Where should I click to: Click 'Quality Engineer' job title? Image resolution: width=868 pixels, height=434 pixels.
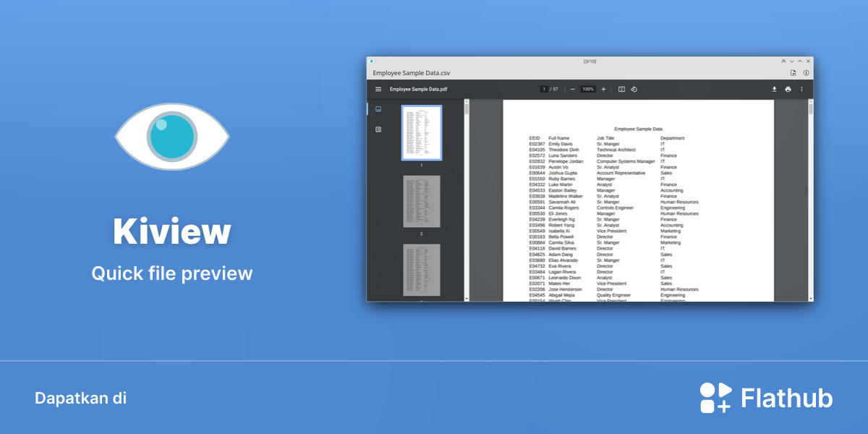pos(613,295)
